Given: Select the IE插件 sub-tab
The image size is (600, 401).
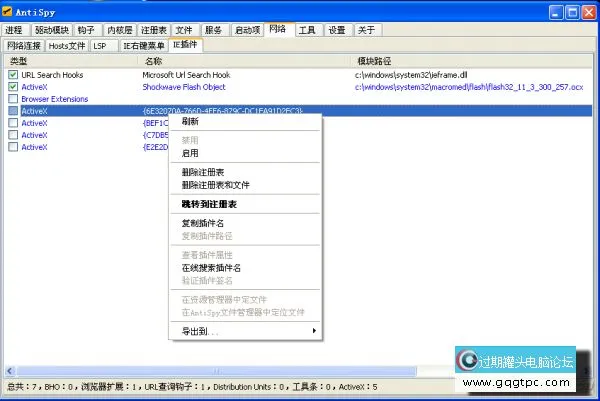Looking at the screenshot, I should (186, 44).
